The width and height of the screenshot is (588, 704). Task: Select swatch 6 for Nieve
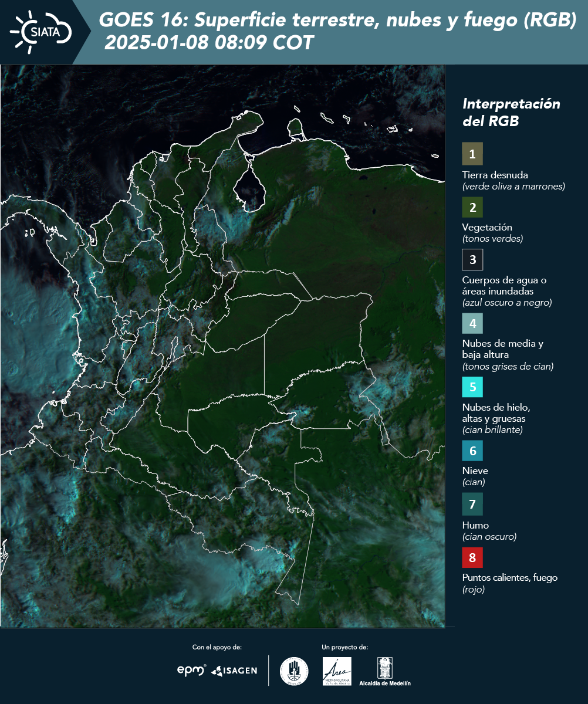tap(472, 451)
